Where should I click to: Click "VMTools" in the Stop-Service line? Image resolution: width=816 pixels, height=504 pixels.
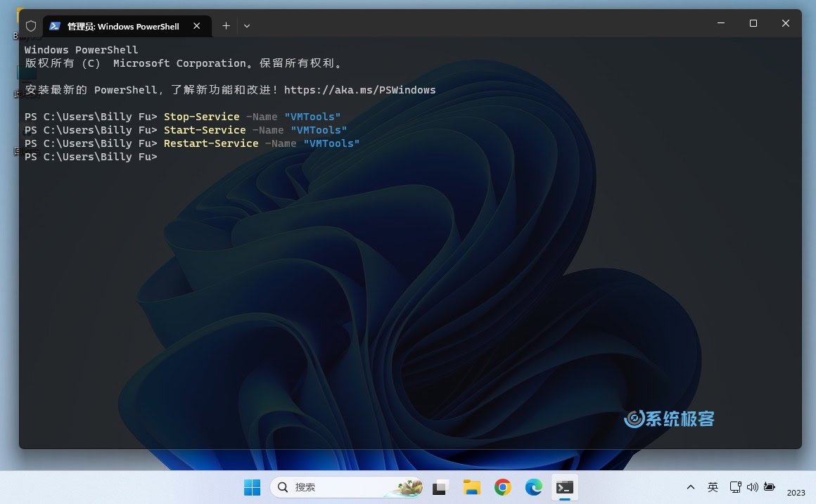coord(312,117)
